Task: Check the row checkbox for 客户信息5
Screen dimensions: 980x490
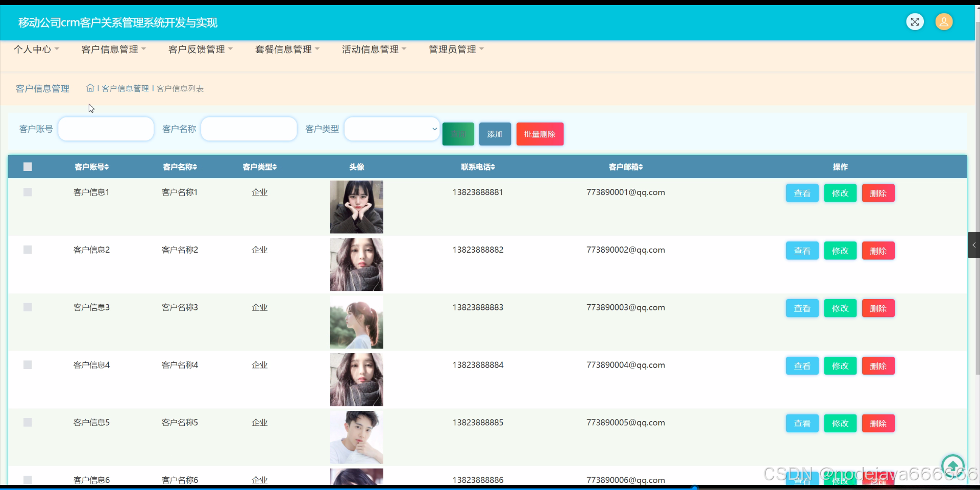Action: (28, 422)
